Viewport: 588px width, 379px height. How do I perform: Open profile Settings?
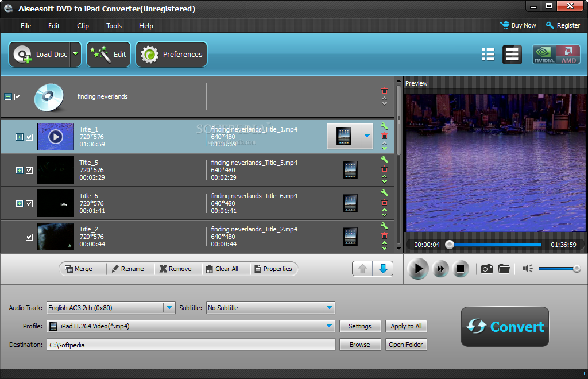coord(360,326)
